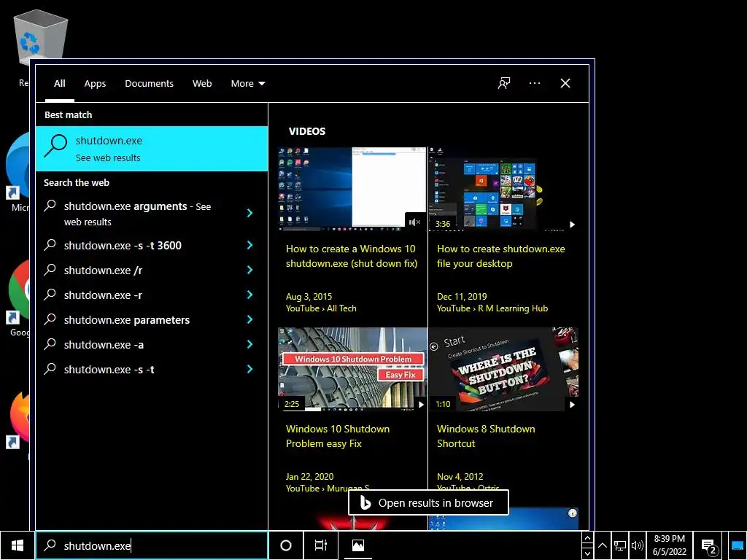The width and height of the screenshot is (747, 560).
Task: Click the search magnifier in taskbar box
Action: (x=50, y=545)
